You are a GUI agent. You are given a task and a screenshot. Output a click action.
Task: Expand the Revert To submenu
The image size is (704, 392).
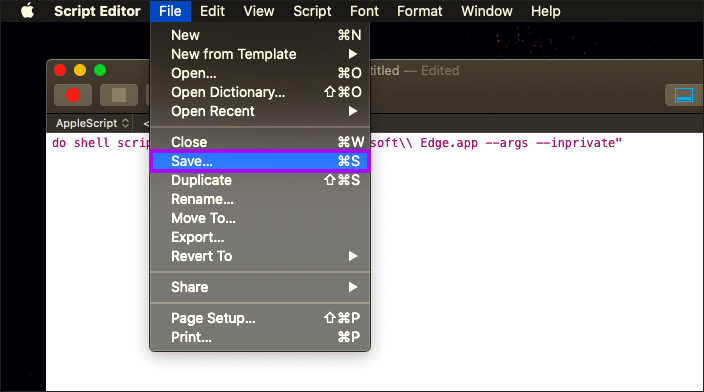click(260, 256)
